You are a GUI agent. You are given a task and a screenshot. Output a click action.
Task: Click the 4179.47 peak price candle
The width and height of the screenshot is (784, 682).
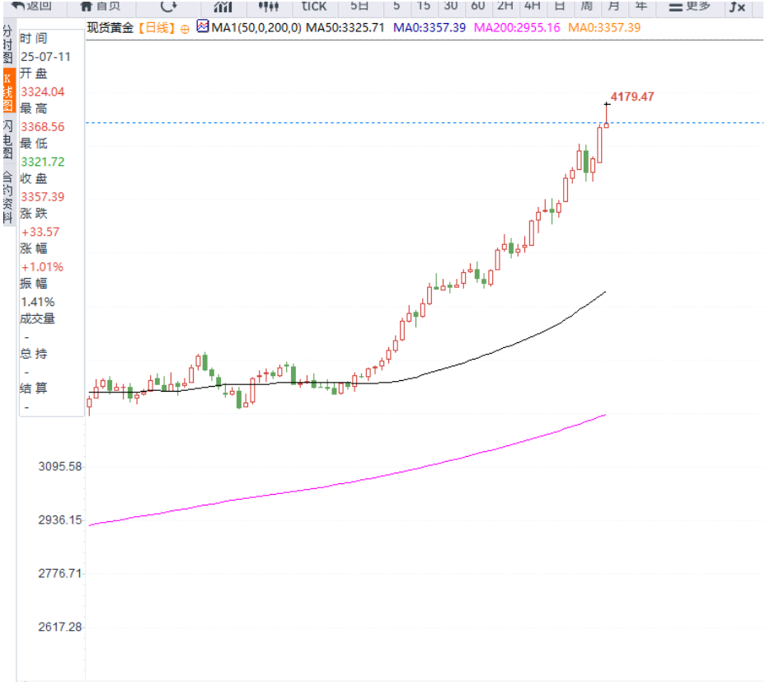(608, 114)
